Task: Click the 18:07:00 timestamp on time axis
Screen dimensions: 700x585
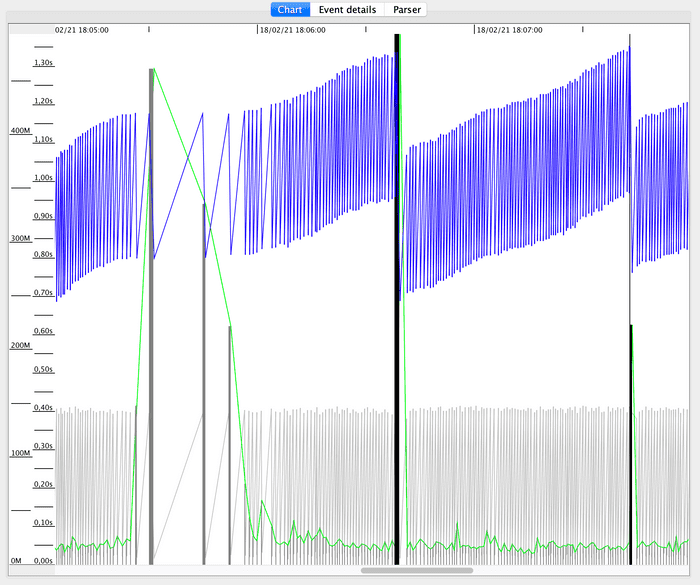Action: [x=510, y=30]
